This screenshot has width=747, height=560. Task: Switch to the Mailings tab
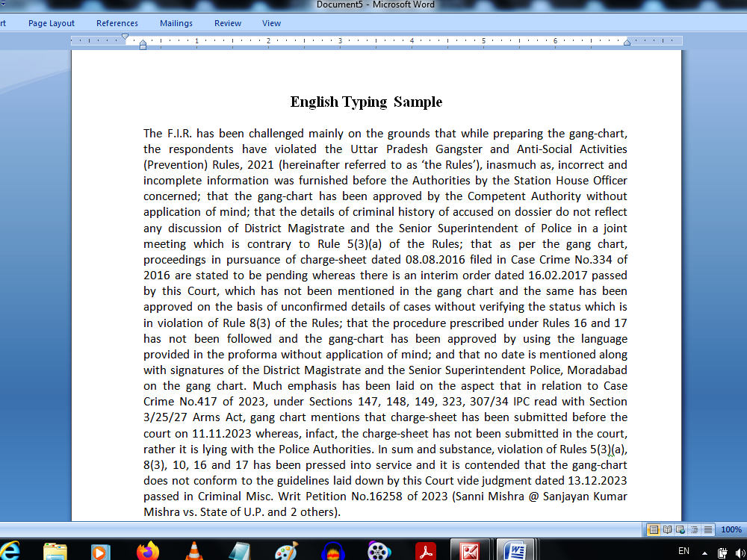coord(176,23)
